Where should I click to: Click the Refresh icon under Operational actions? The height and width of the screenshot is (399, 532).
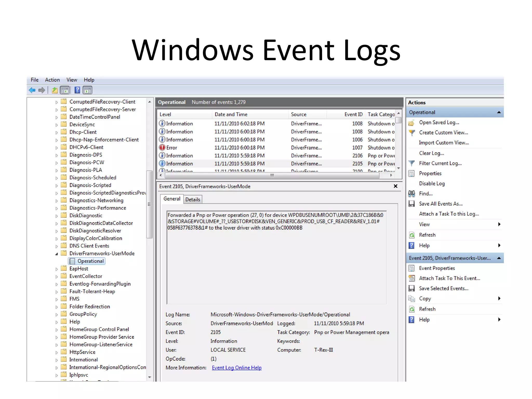pos(412,235)
